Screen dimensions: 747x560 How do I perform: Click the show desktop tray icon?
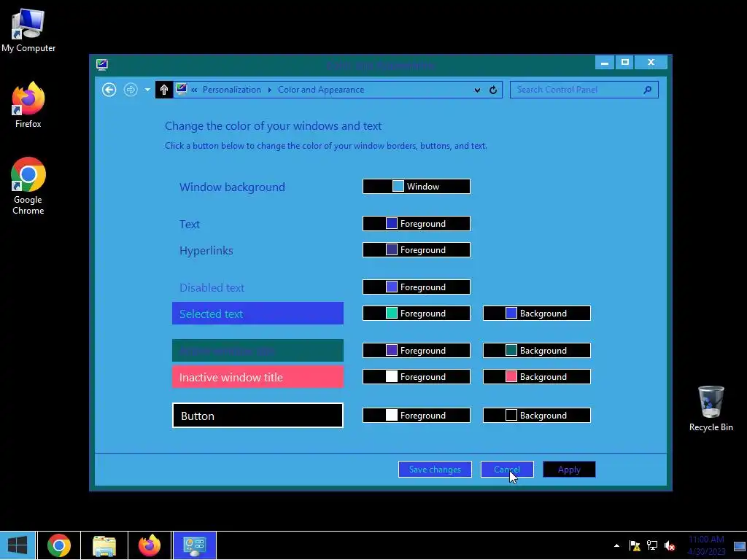tap(740, 545)
